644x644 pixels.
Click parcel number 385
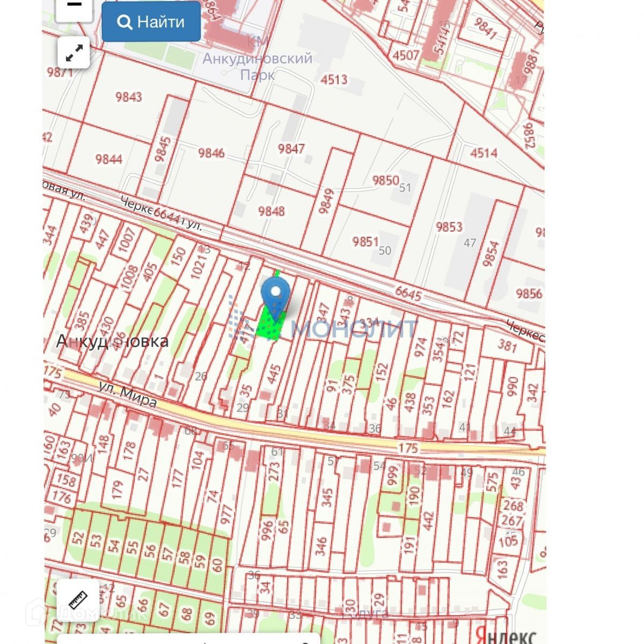(82, 320)
